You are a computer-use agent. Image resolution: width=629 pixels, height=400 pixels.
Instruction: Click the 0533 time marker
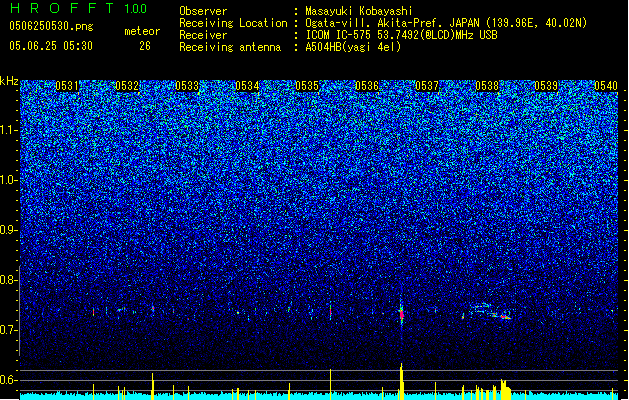click(x=187, y=86)
